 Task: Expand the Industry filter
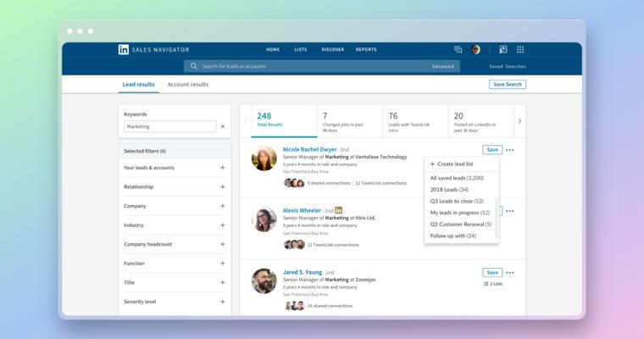(x=223, y=225)
